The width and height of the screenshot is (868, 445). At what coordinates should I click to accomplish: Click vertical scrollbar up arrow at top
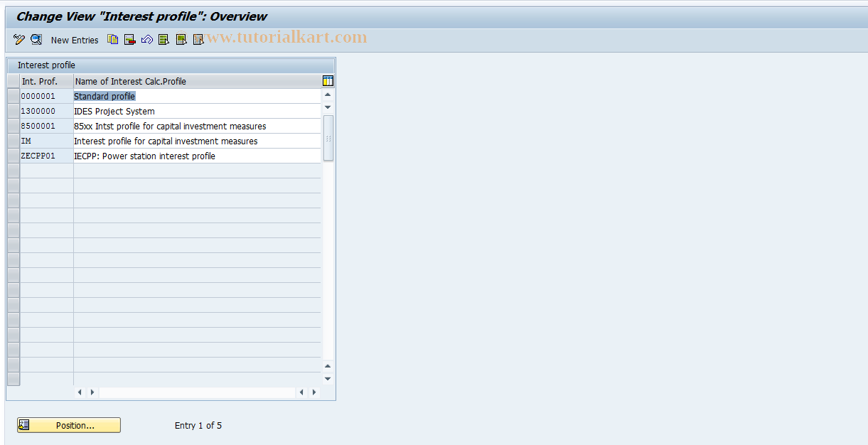tap(328, 95)
